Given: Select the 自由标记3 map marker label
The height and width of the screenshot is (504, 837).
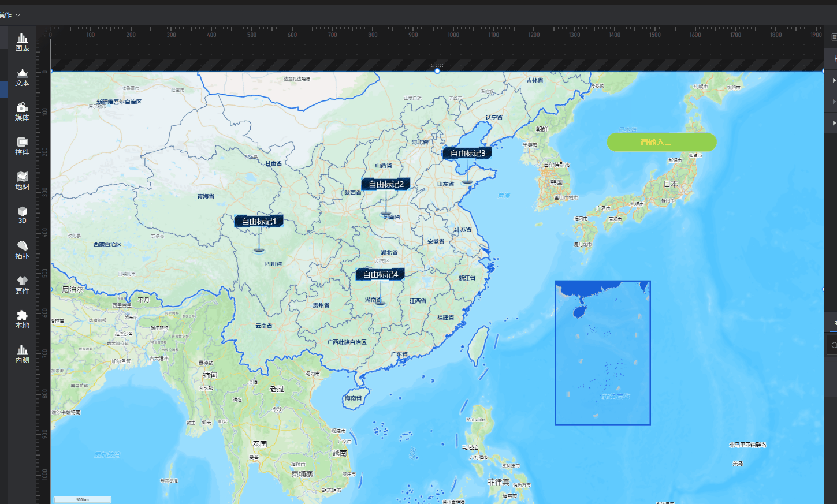Looking at the screenshot, I should pos(467,153).
